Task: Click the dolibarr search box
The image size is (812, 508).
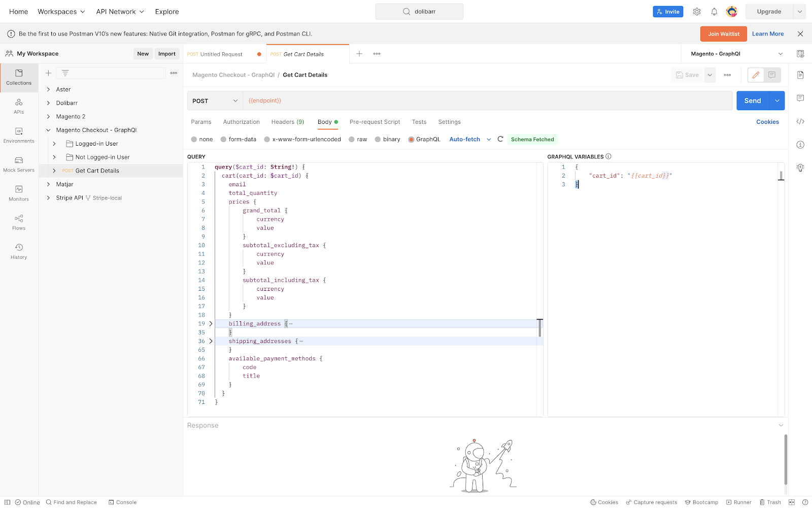Action: [419, 12]
